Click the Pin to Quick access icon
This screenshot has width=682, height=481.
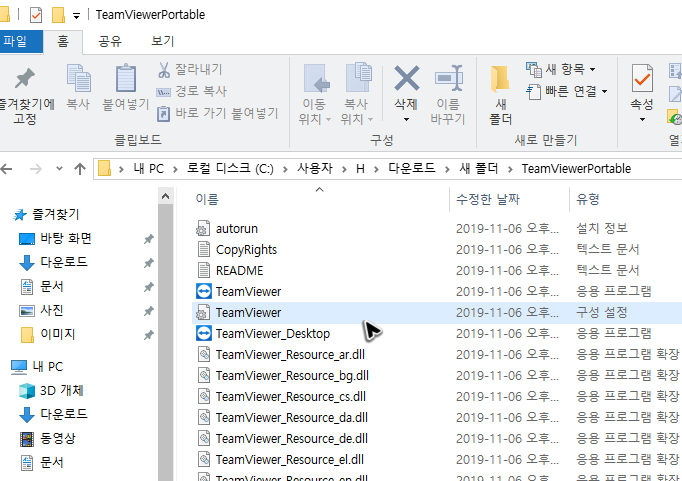pos(25,79)
